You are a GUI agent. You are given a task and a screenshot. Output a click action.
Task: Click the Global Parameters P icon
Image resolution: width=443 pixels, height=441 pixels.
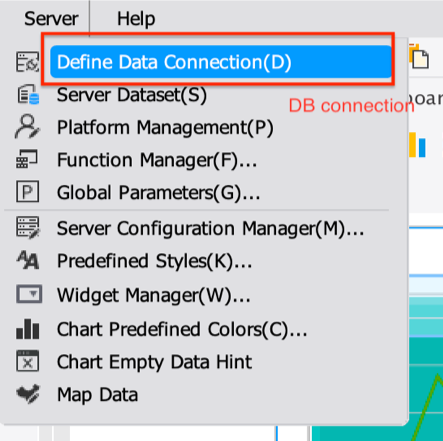(x=27, y=191)
